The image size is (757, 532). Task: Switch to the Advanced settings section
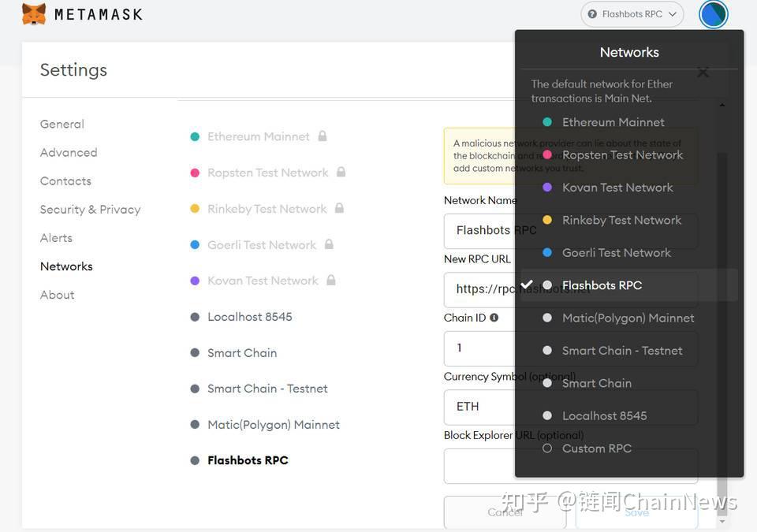(68, 152)
